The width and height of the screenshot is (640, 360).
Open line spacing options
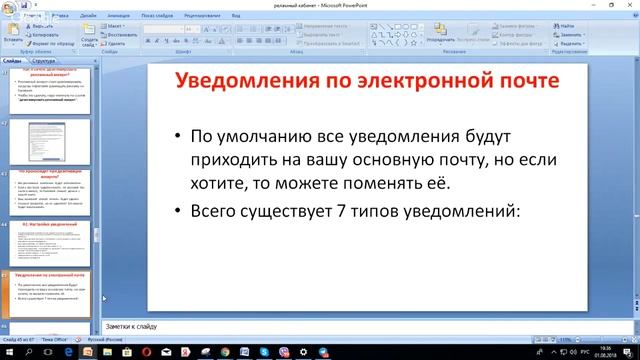(x=288, y=29)
